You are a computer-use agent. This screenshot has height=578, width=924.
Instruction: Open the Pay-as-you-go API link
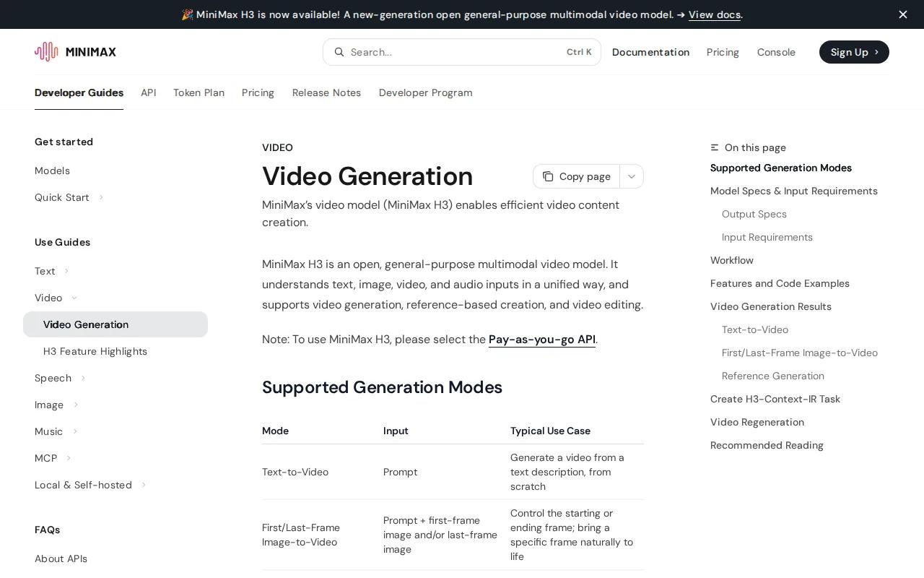542,340
